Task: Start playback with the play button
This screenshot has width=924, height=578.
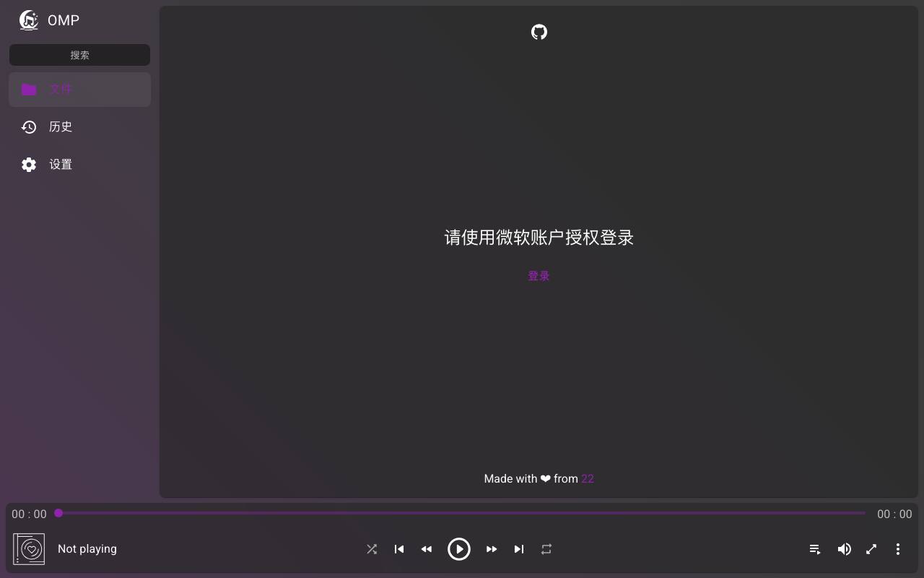Action: tap(459, 549)
